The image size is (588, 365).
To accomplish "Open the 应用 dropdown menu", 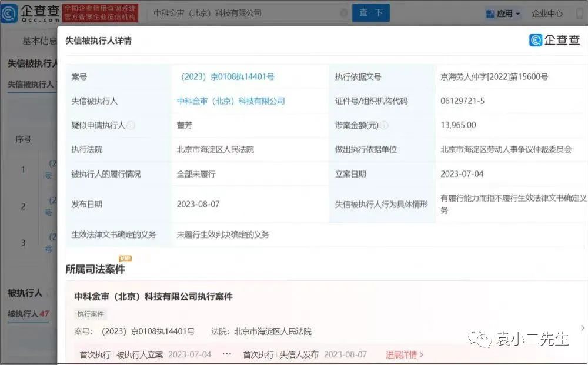I will (503, 14).
